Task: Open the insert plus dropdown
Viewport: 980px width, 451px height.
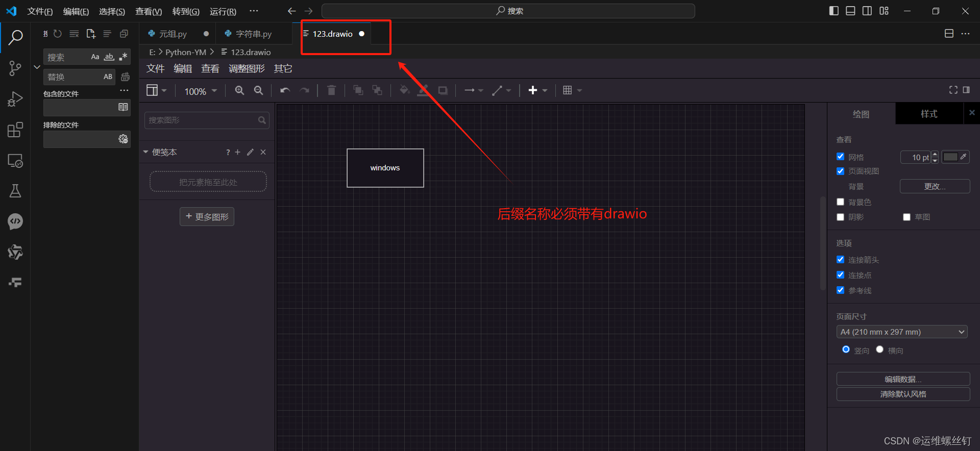Action: 537,90
